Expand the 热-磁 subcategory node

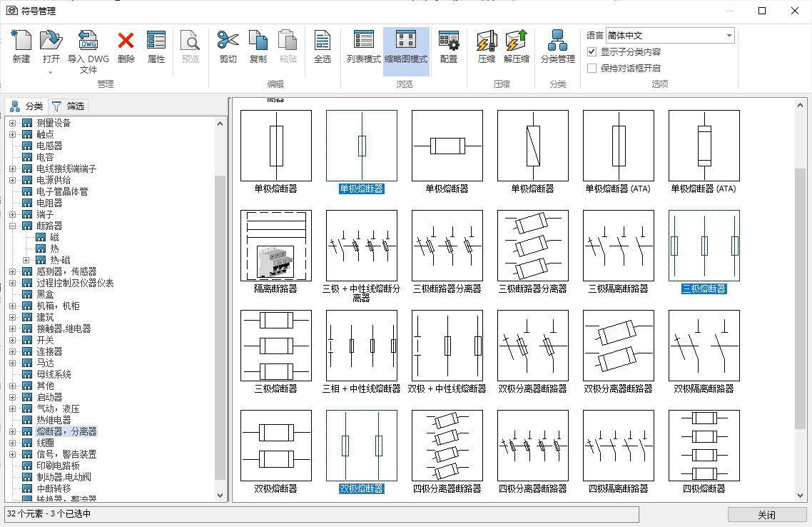click(x=26, y=260)
